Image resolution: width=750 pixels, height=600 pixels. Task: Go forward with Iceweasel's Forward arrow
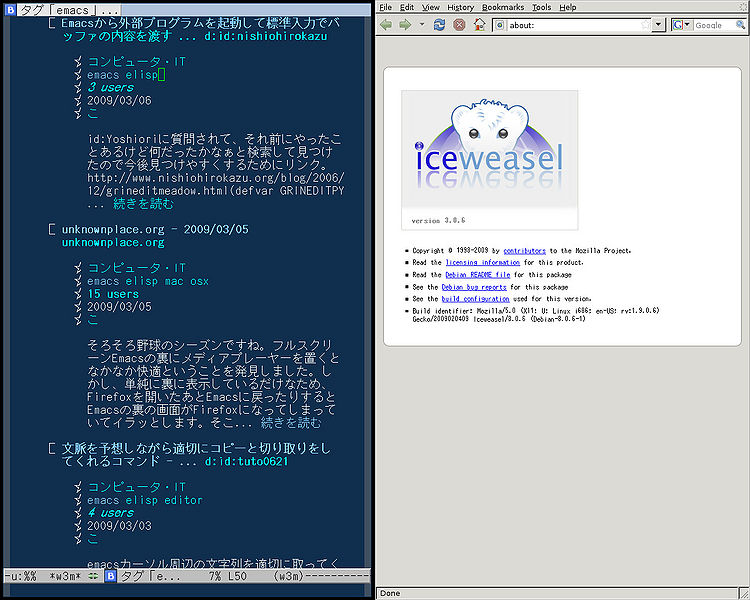pyautogui.click(x=405, y=25)
